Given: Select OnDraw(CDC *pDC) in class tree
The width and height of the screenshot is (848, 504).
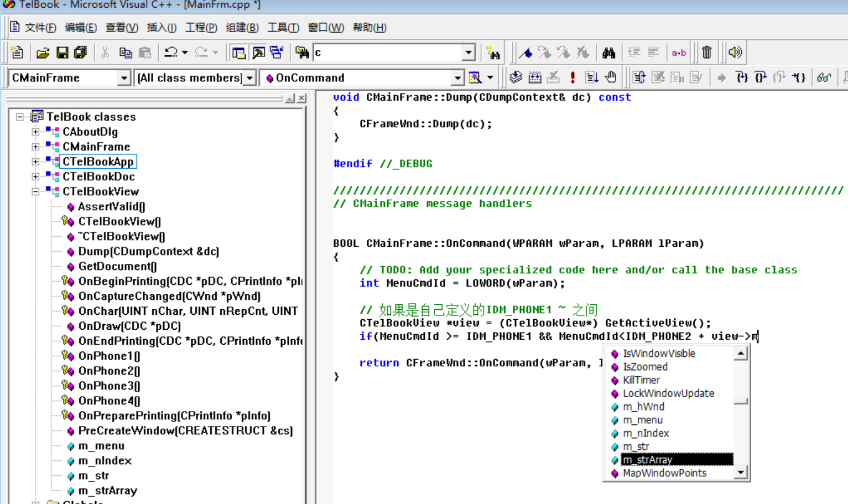Looking at the screenshot, I should click(129, 326).
